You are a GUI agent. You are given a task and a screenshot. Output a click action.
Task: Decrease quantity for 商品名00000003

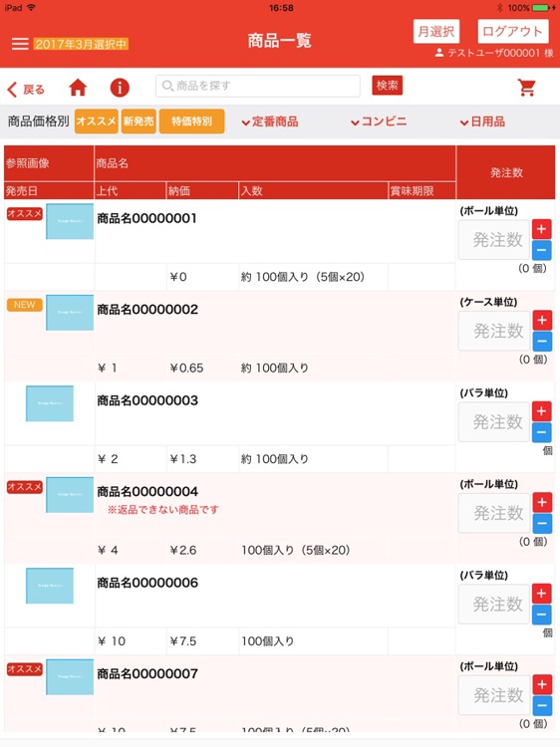541,432
